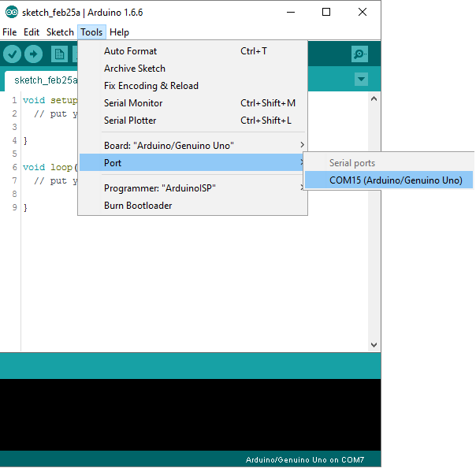Open the Serial Monitor magnifier icon
Image resolution: width=476 pixels, height=468 pixels.
(x=359, y=54)
